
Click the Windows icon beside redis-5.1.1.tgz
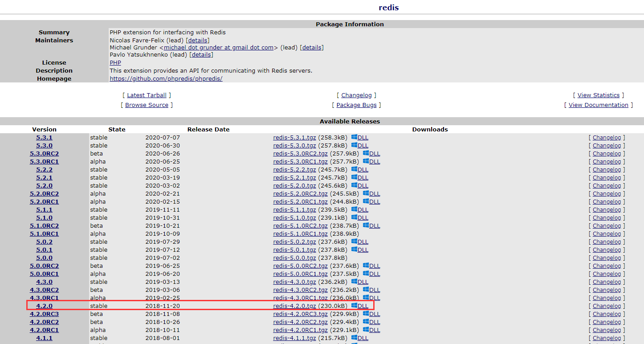(355, 209)
